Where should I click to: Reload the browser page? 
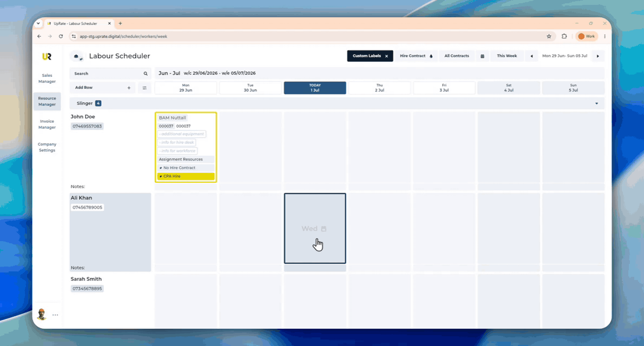click(61, 37)
